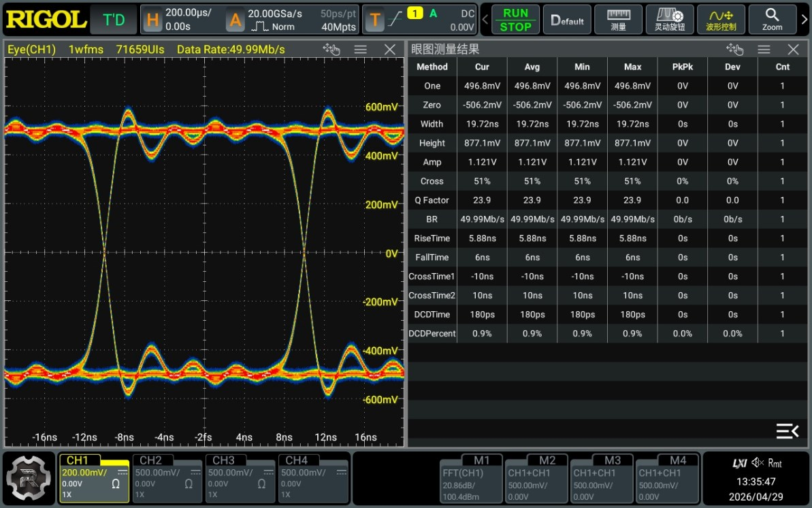Toggle channel CH2 on or off
This screenshot has height=508, width=812.
click(167, 479)
